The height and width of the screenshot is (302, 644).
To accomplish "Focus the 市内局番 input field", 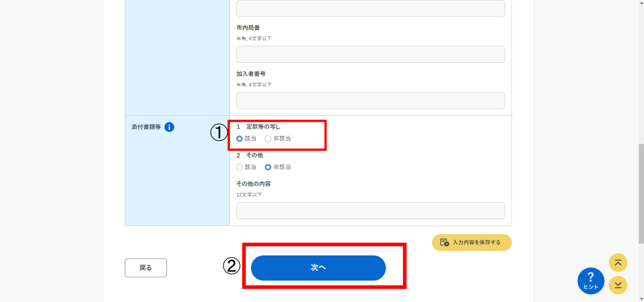I will [x=371, y=54].
